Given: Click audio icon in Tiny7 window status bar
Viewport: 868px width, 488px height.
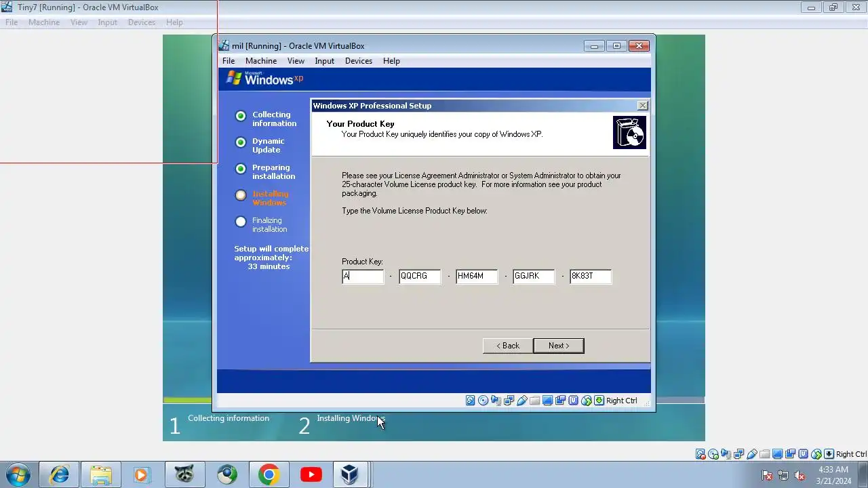Looking at the screenshot, I should [726, 454].
